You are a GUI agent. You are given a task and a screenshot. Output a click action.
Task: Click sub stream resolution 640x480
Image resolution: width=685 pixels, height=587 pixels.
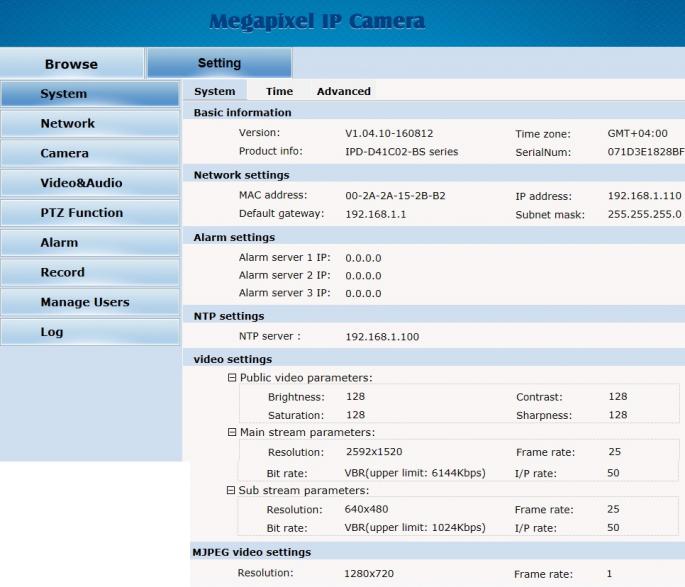(366, 509)
